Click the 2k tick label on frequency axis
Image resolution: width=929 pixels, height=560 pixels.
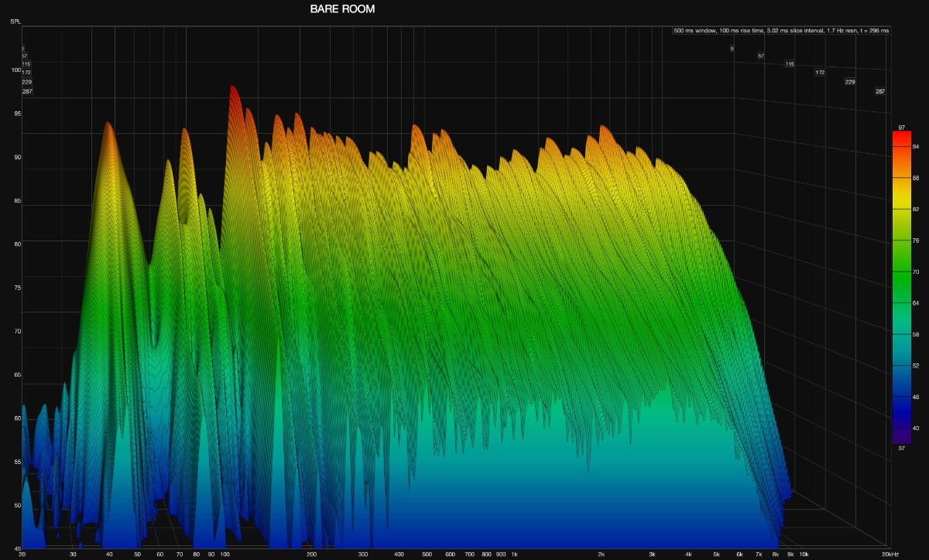(602, 555)
